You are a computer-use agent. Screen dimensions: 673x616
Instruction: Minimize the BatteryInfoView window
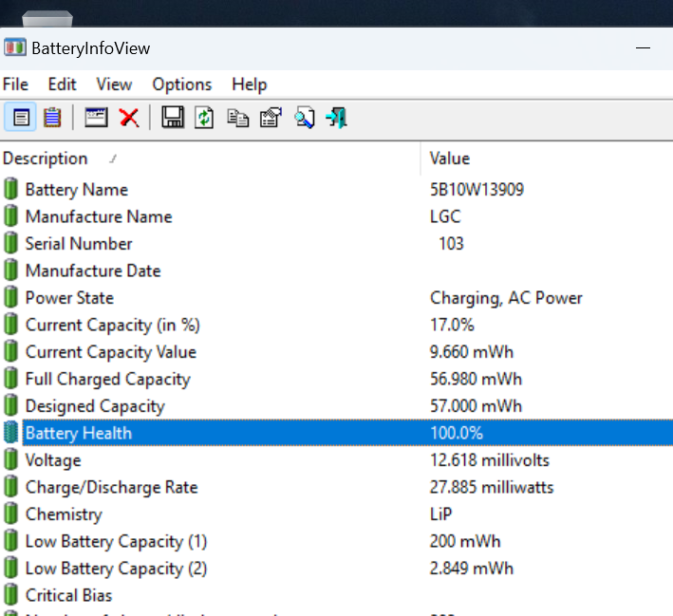coord(643,48)
